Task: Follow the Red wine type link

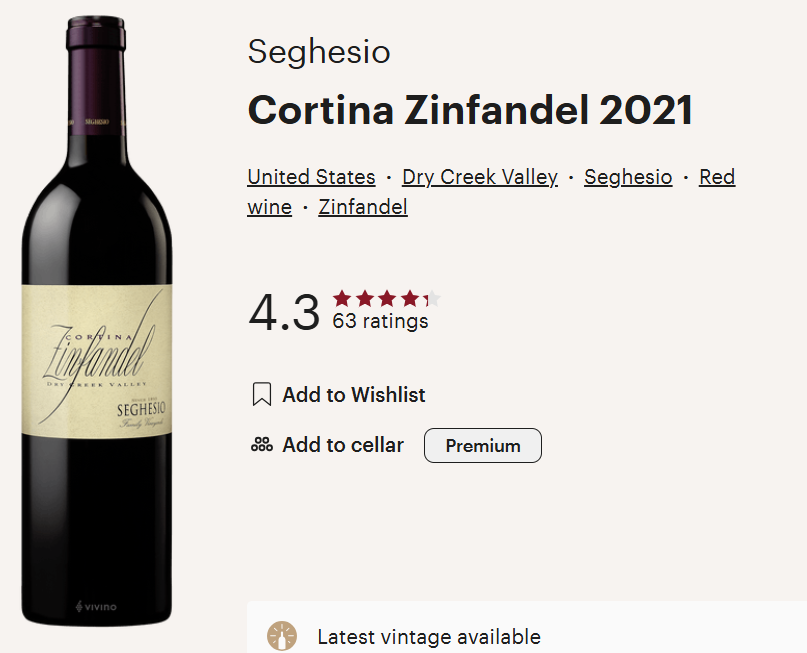Action: (x=717, y=177)
